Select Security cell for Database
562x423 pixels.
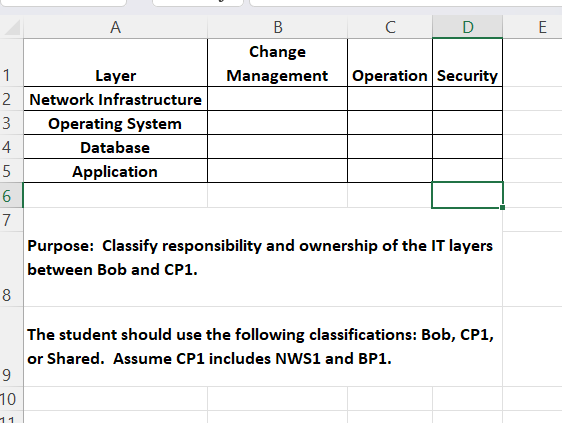tap(467, 147)
